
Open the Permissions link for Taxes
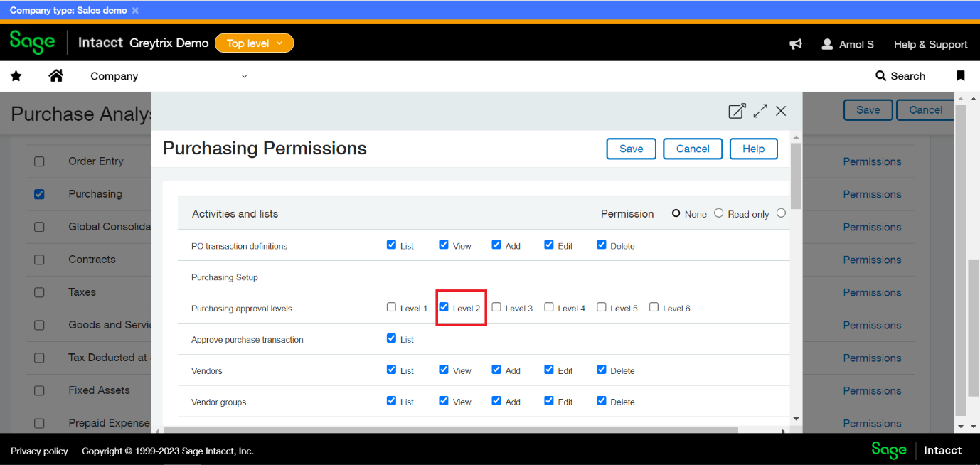872,292
